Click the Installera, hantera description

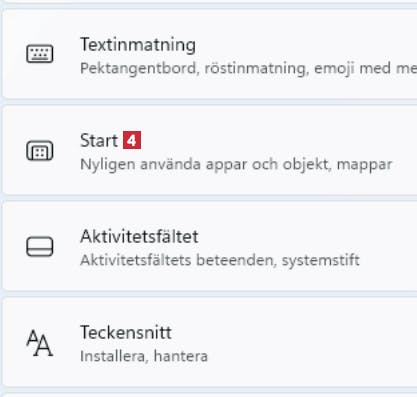144,356
